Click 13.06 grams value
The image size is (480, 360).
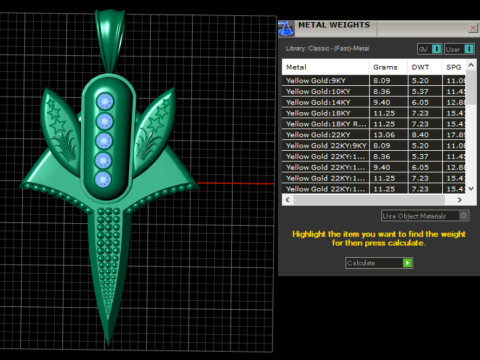click(x=384, y=135)
